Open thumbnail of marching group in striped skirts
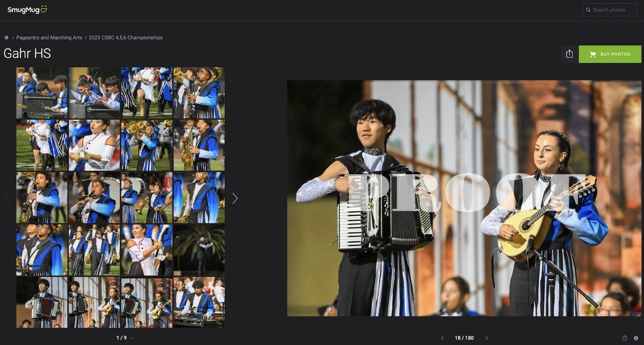This screenshot has height=345, width=644. tap(94, 250)
